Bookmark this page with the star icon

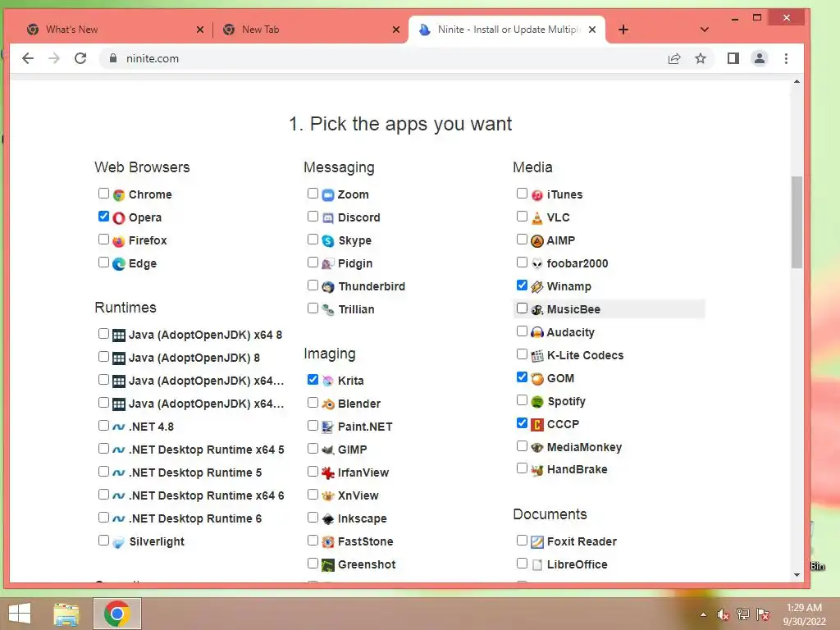click(701, 58)
